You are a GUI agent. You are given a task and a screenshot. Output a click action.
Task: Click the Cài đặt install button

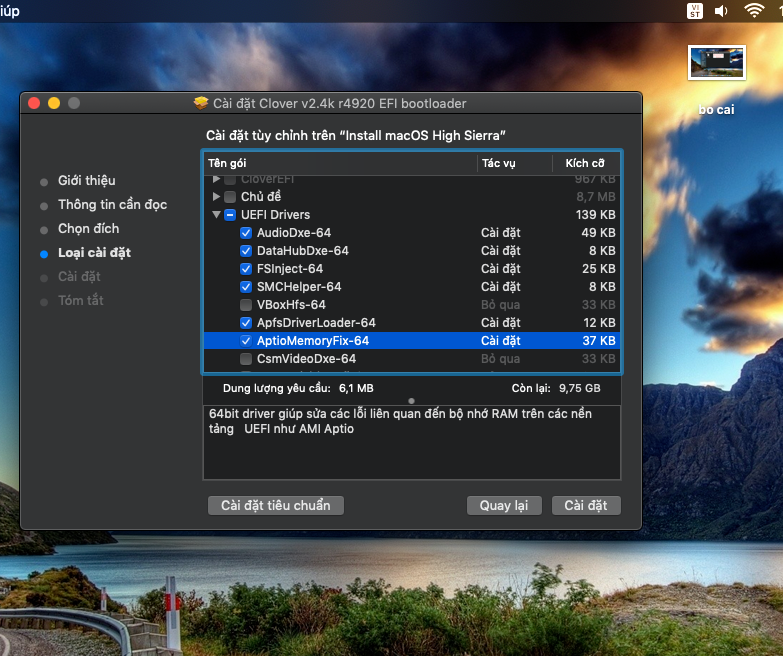(586, 505)
